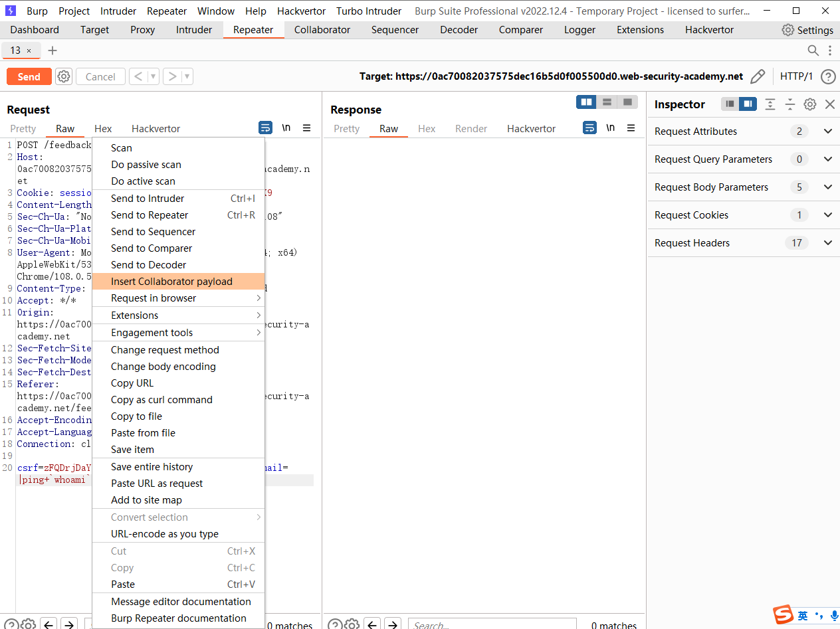Click the Cancel button
The image size is (840, 629).
(100, 76)
